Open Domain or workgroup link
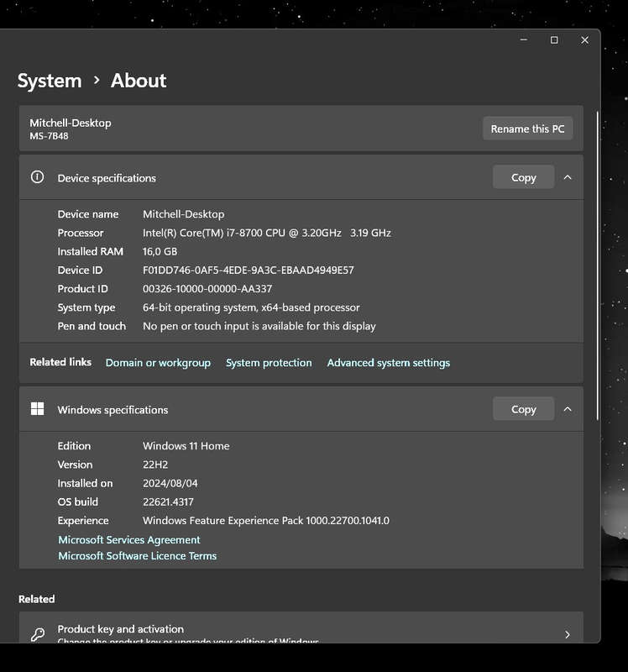628x672 pixels. [158, 363]
